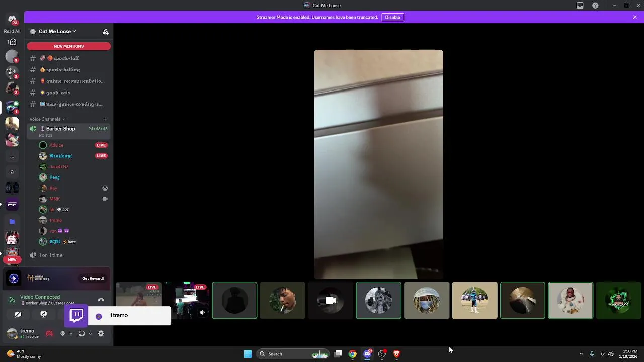Open headphone output options dropdown arrow

tap(91, 333)
